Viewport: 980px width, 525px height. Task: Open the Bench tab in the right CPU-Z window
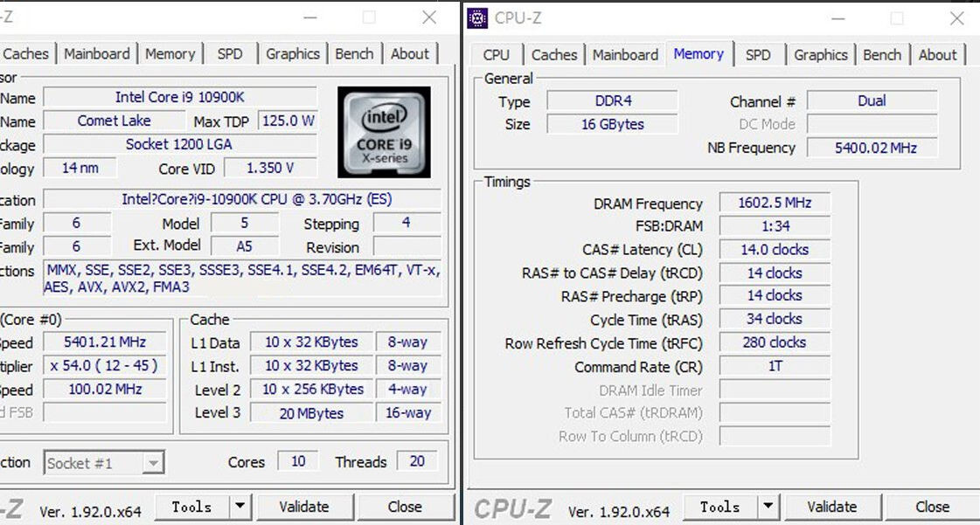pyautogui.click(x=882, y=55)
